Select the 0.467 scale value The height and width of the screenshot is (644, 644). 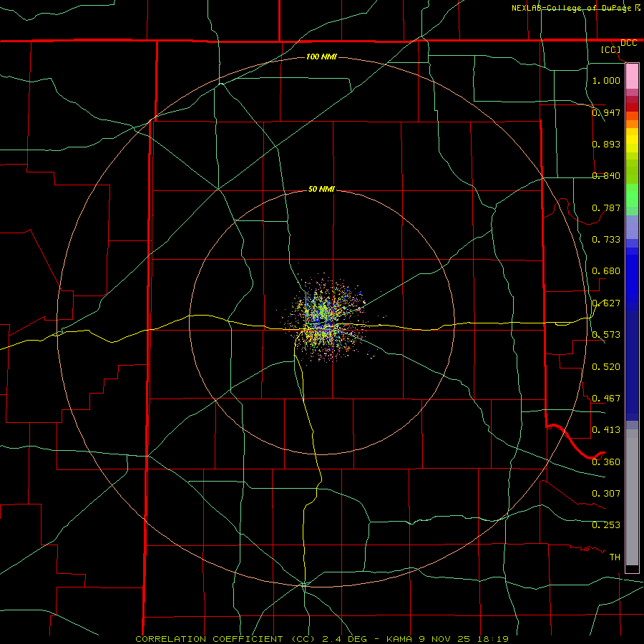click(606, 399)
